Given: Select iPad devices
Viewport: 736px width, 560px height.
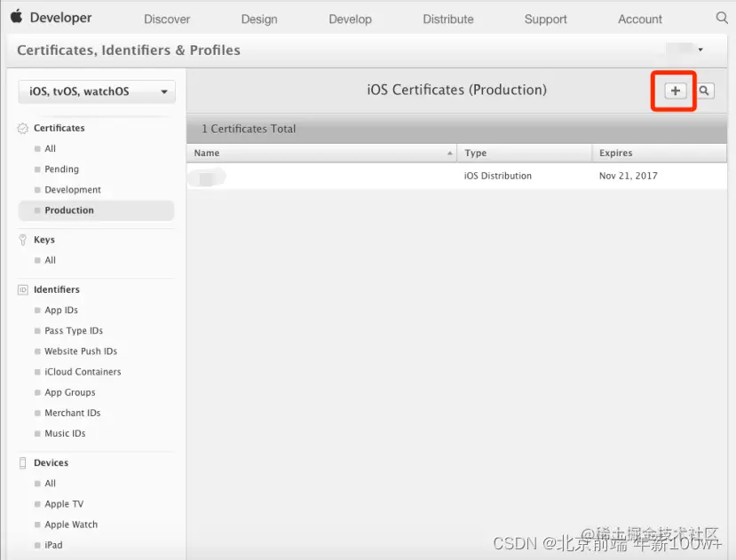Looking at the screenshot, I should pyautogui.click(x=53, y=545).
